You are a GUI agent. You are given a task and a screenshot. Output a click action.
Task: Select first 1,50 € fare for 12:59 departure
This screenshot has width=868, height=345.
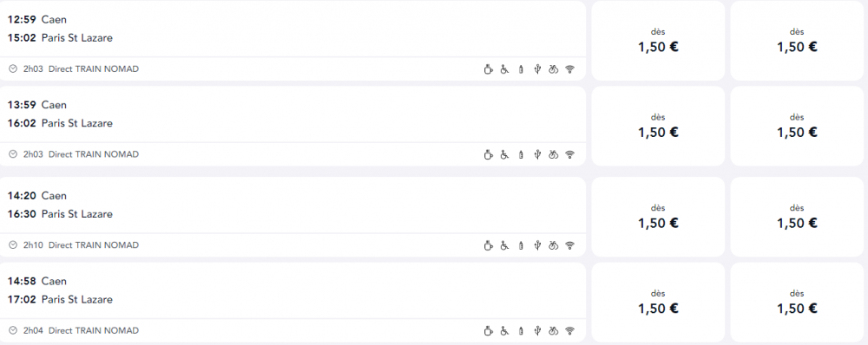(658, 41)
